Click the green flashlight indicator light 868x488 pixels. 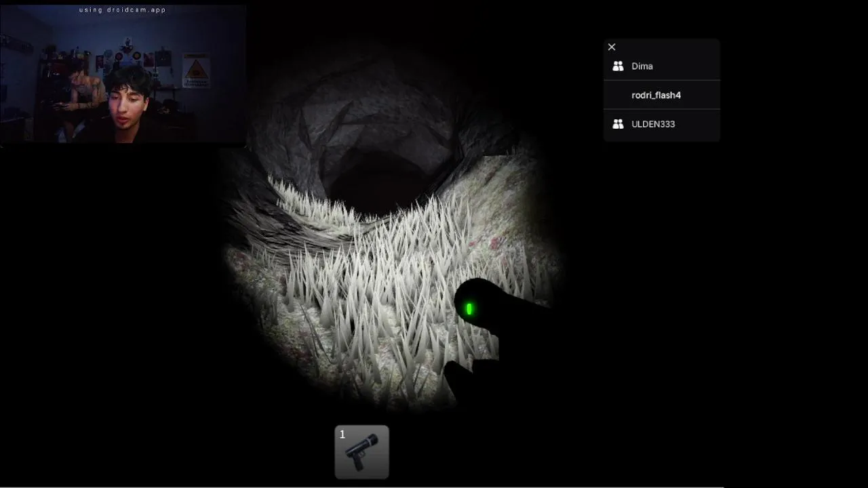click(x=469, y=310)
